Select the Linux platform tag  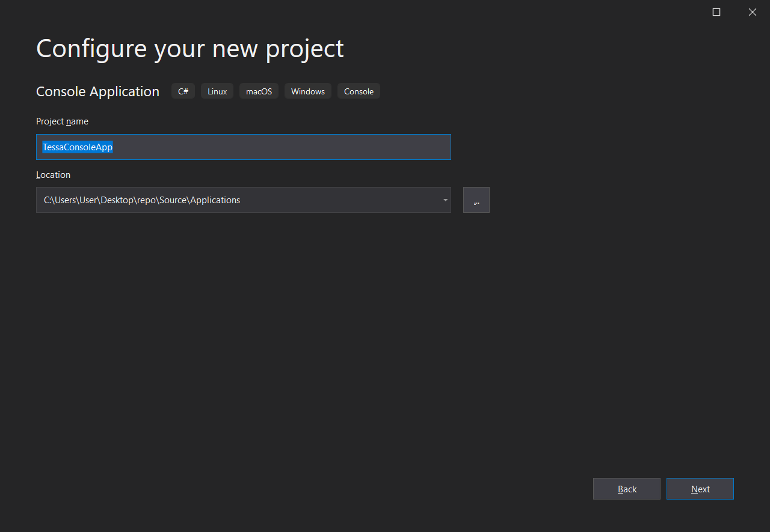217,91
